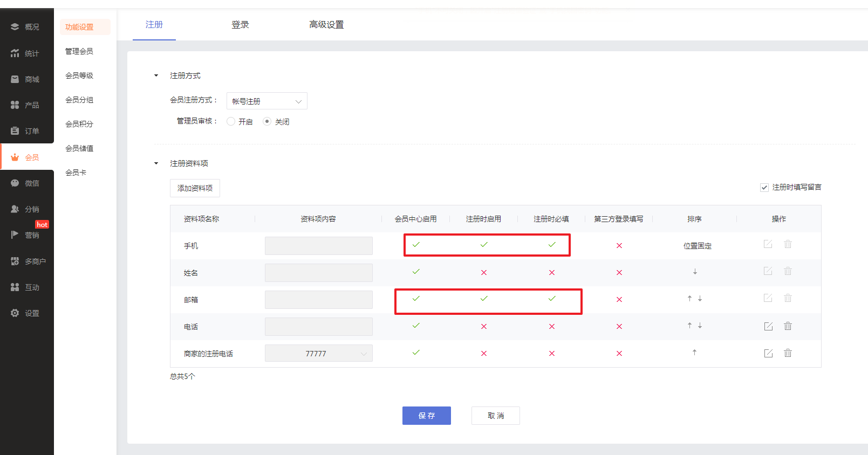The width and height of the screenshot is (868, 455).
Task: Move the 邮箱 row down
Action: [700, 298]
